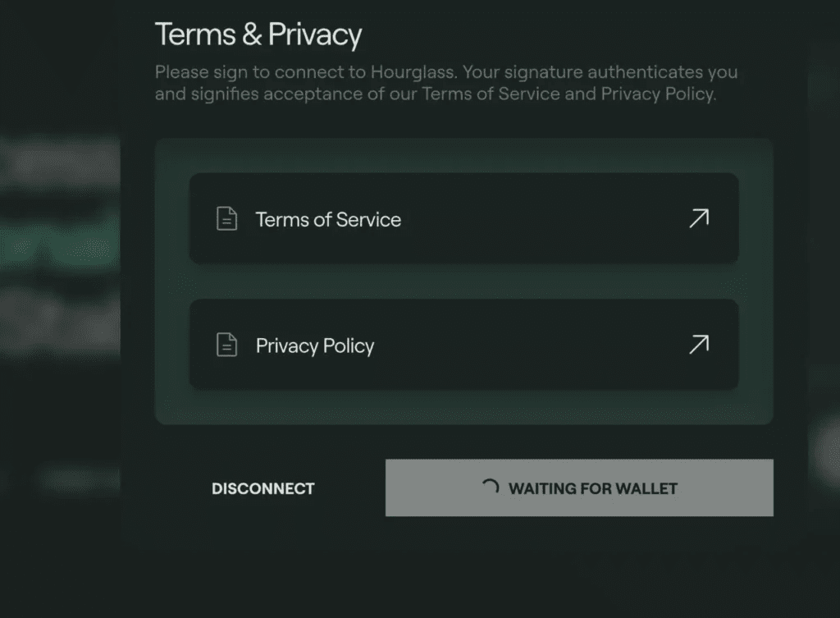Click the WAITING FOR WALLET button text
The image size is (840, 618).
(593, 488)
